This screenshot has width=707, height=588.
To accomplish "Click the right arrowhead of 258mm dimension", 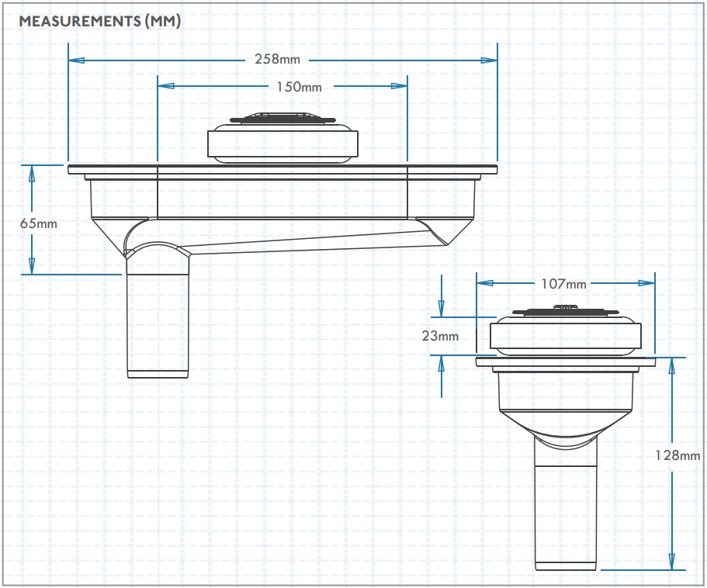I will click(489, 60).
